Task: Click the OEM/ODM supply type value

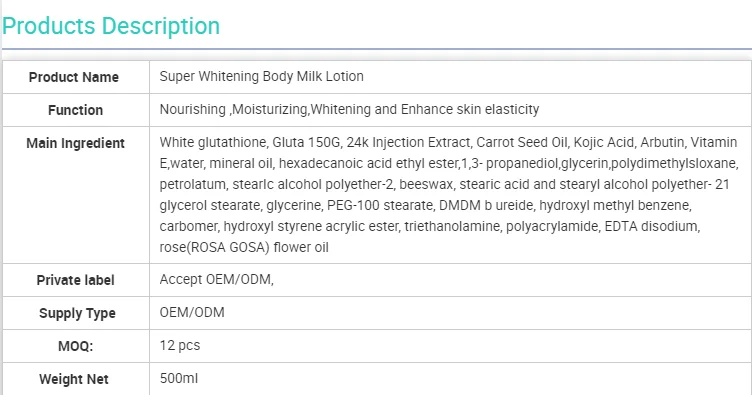Action: point(192,313)
